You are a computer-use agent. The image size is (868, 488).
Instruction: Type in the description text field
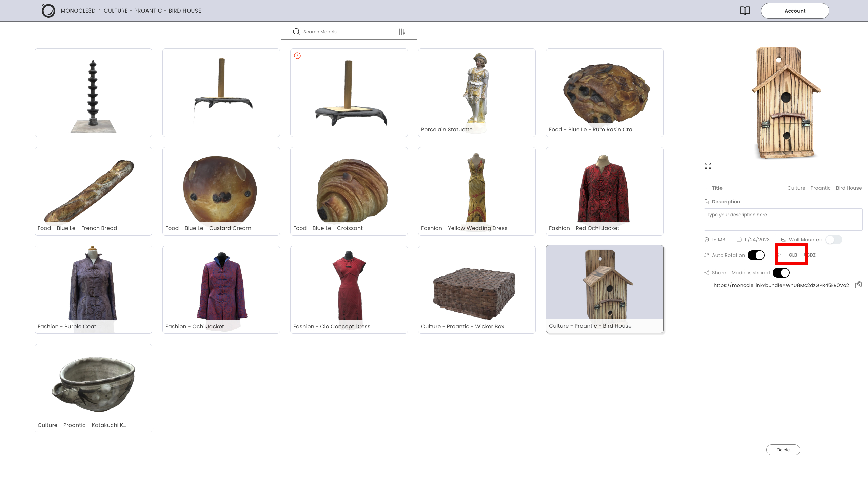pos(783,220)
